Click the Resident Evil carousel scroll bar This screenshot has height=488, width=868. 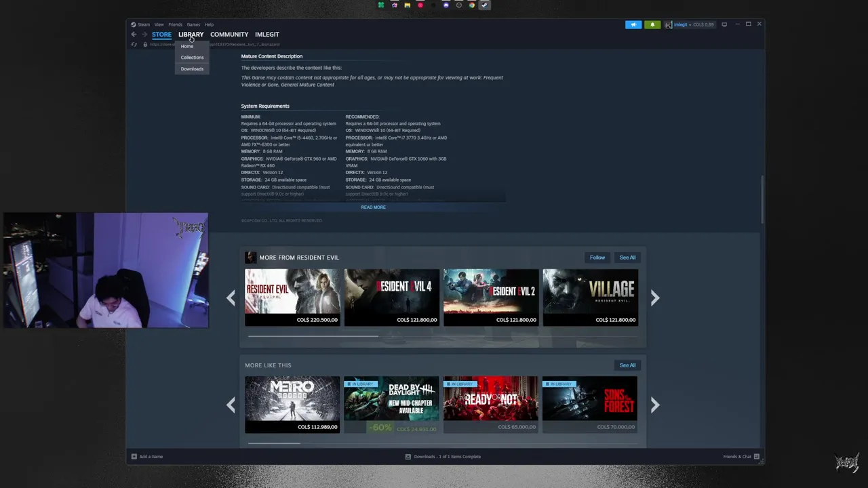click(x=313, y=336)
